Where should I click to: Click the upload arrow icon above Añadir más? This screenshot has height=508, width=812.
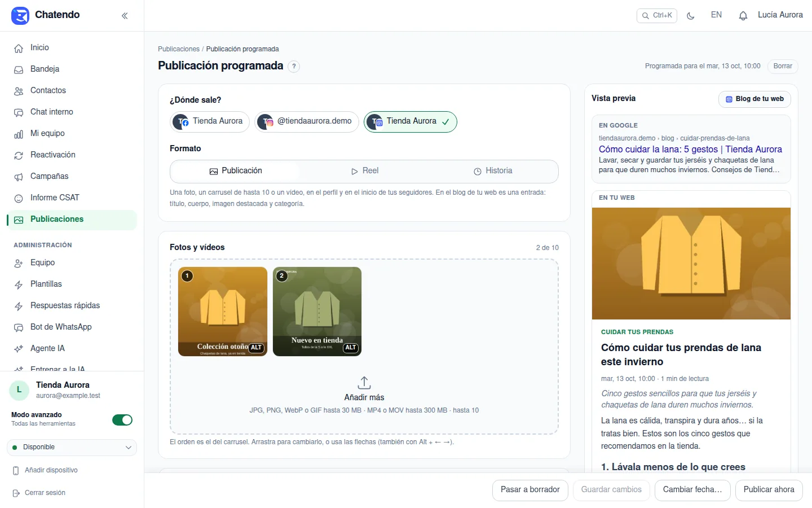click(364, 383)
